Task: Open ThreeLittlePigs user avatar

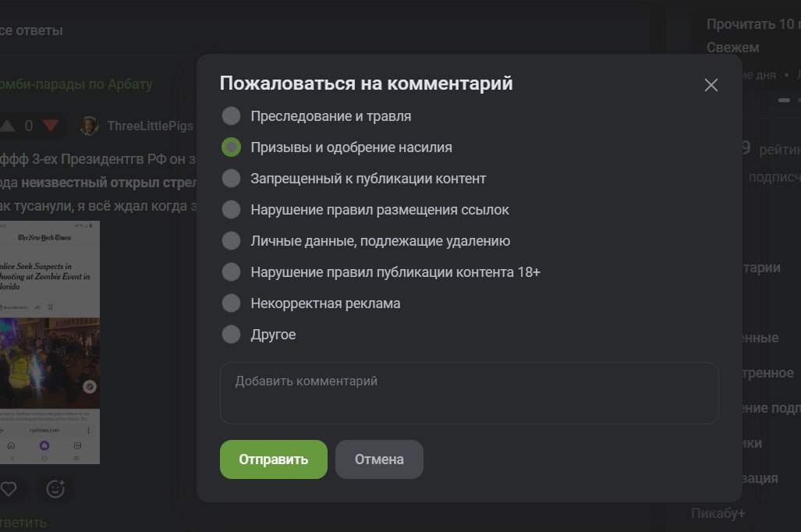Action: click(x=90, y=126)
